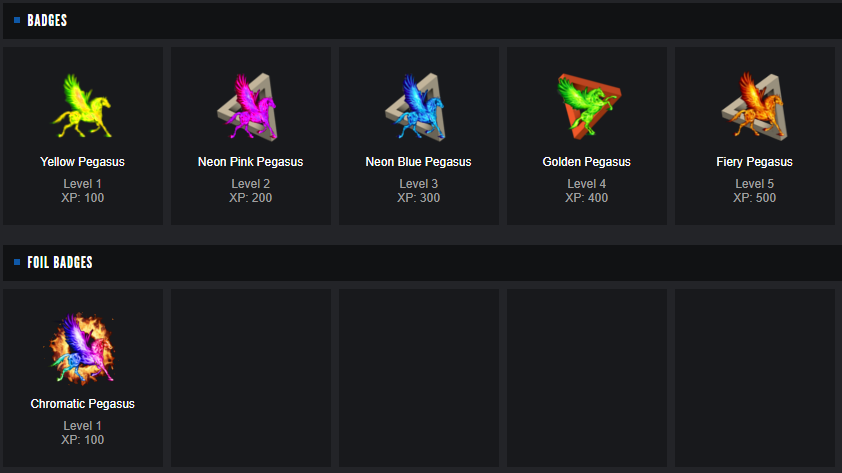842x473 pixels.
Task: Open the Neon Pink Pegasus title text
Action: (250, 162)
